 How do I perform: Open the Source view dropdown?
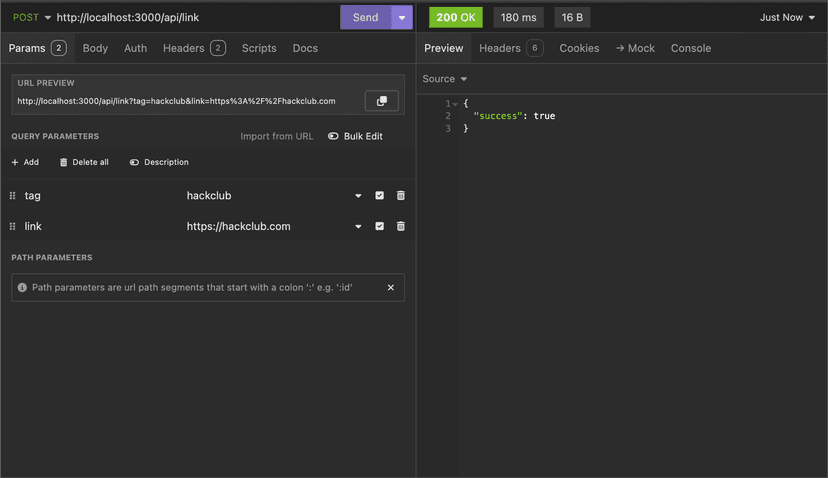tap(445, 79)
